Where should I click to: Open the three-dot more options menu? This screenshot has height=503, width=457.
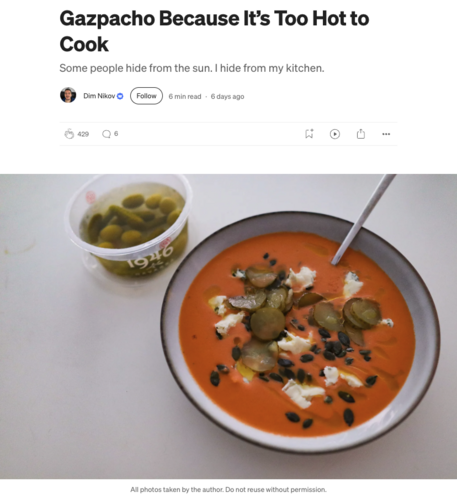[386, 134]
